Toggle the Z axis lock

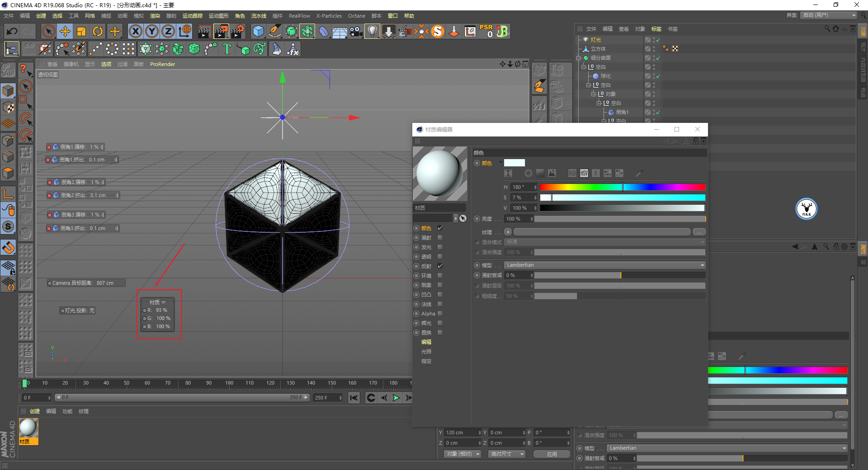click(x=168, y=31)
